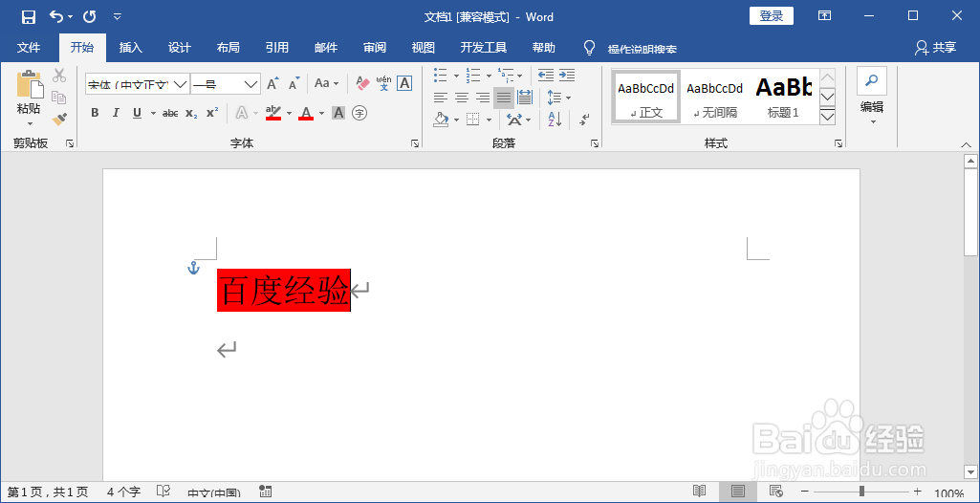Image resolution: width=980 pixels, height=503 pixels.
Task: Apply character border
Action: click(404, 83)
